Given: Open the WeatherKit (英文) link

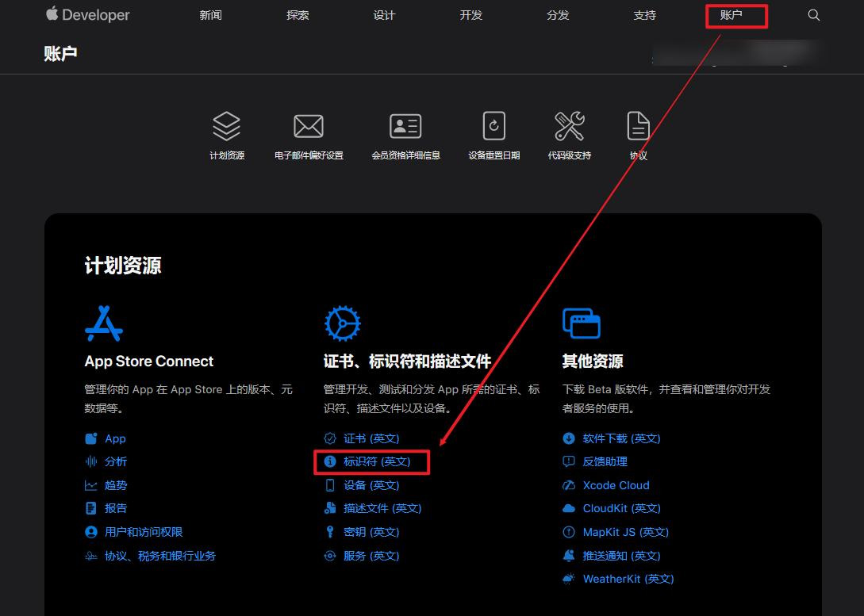Looking at the screenshot, I should click(628, 579).
